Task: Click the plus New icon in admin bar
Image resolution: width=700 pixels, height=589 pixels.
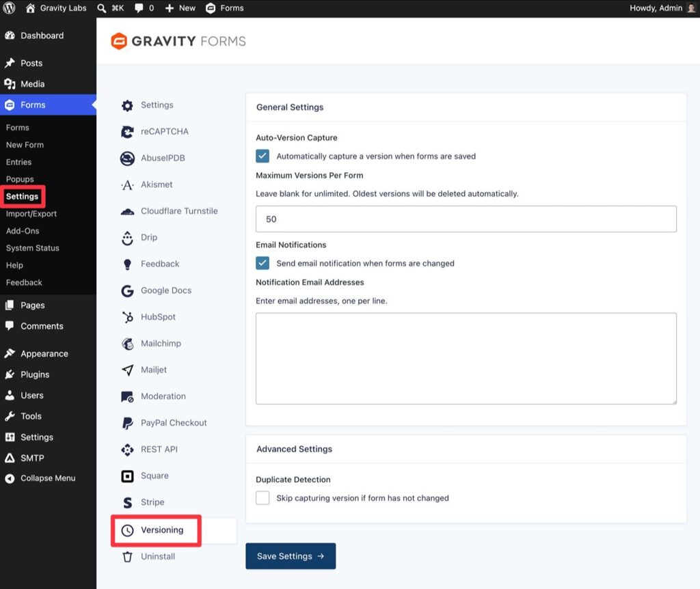Action: (x=170, y=8)
